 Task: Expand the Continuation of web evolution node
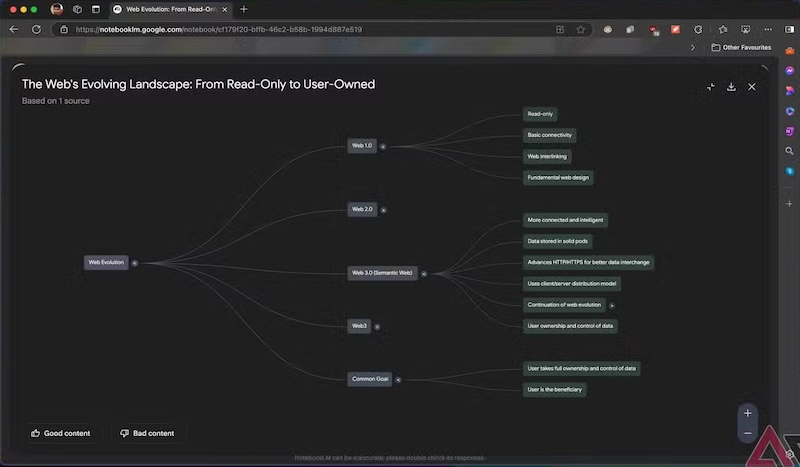coord(612,305)
